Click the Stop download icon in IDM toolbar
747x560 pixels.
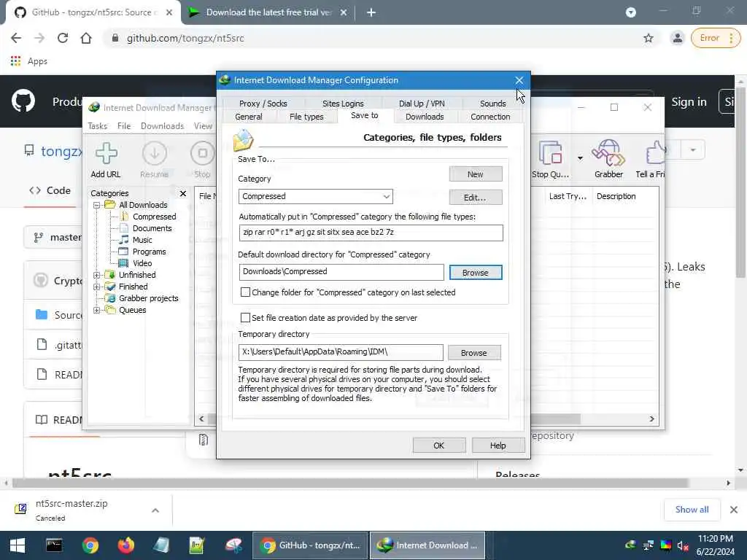203,160
